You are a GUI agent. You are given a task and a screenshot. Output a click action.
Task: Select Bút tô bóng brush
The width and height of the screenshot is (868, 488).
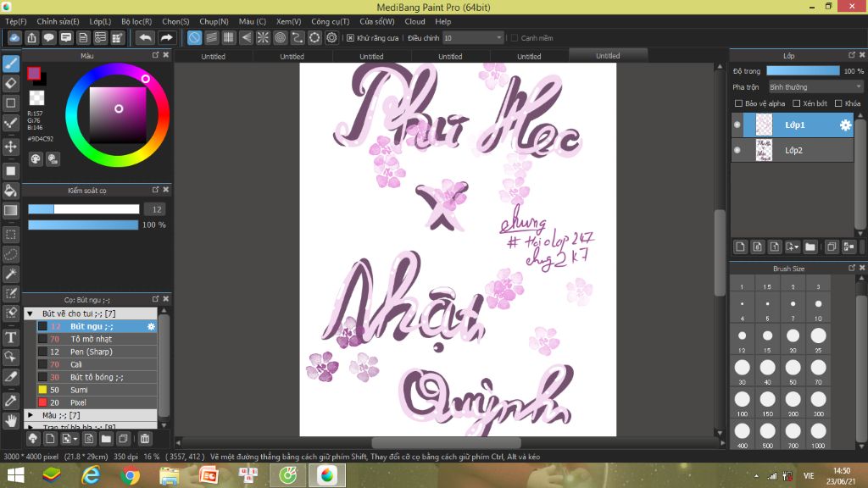(97, 377)
